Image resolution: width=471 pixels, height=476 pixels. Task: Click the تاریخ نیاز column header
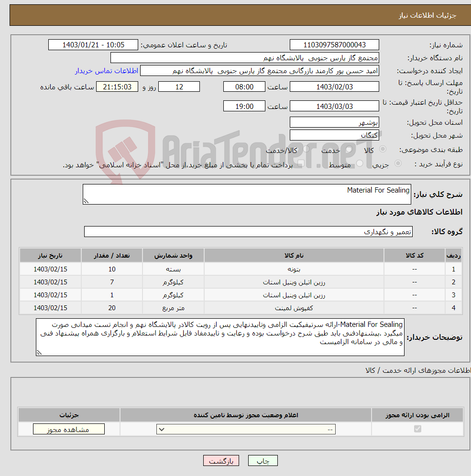50,256
